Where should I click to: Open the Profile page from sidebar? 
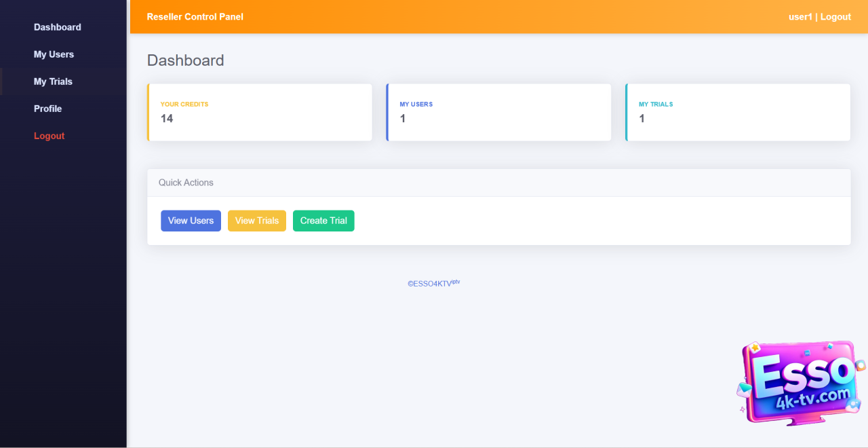click(47, 109)
